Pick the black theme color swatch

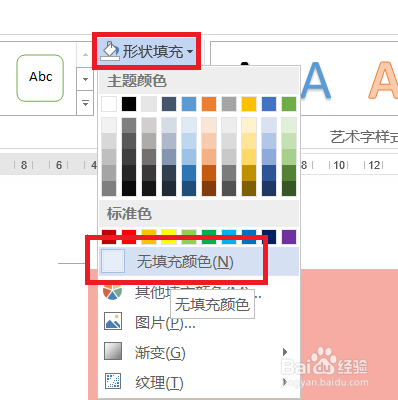[129, 104]
